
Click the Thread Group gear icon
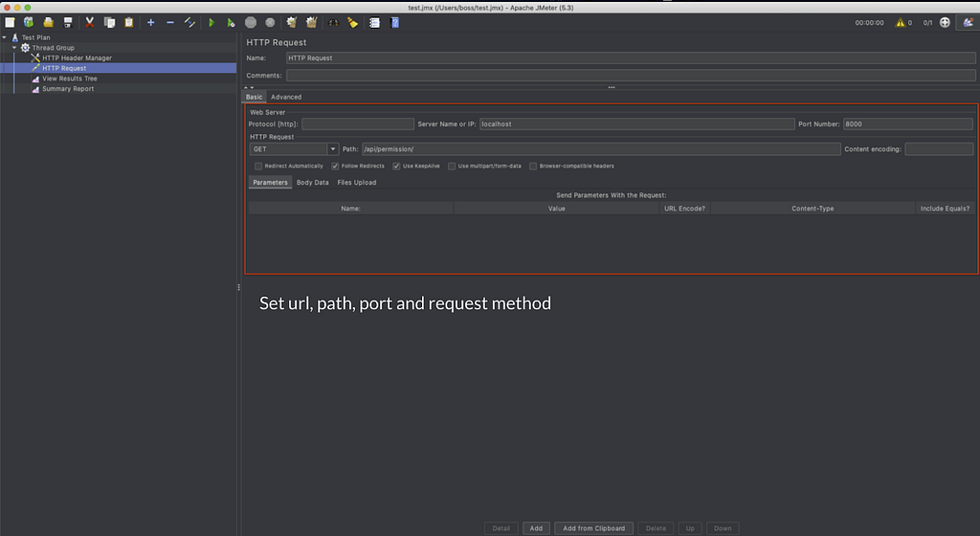coord(25,48)
